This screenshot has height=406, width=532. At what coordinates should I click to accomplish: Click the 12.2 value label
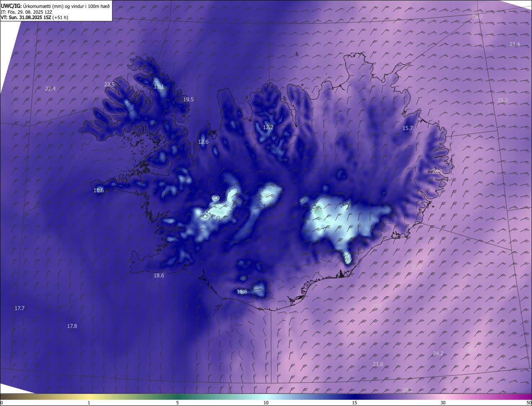[x=268, y=127]
